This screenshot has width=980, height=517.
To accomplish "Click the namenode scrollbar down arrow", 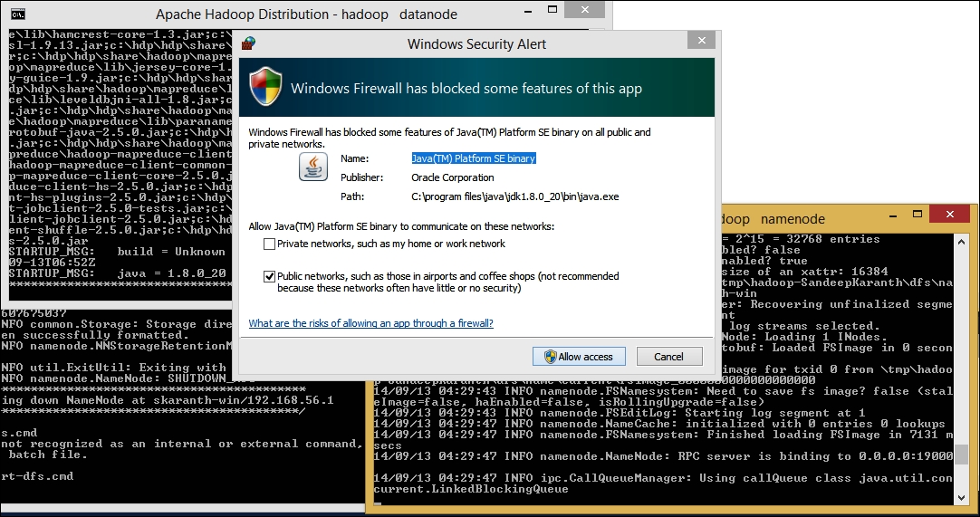I will click(961, 498).
